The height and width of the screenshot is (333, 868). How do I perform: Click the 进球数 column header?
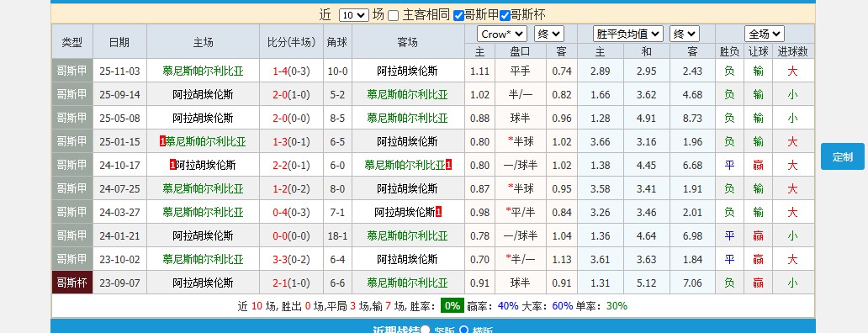coord(792,51)
